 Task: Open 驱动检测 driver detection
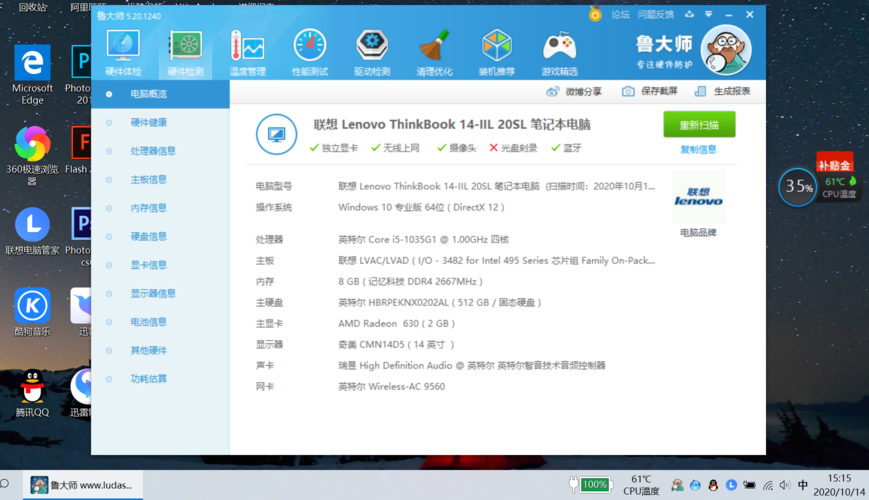(x=372, y=53)
